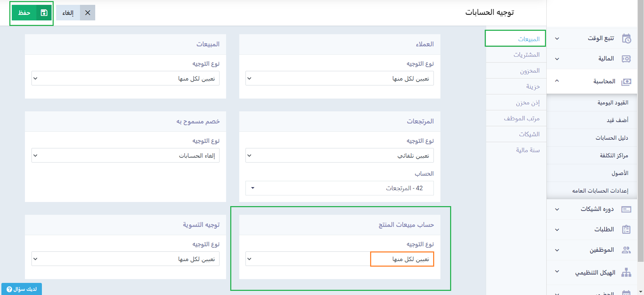
Task: Switch to the purchases (المشتريات) tab
Action: pyautogui.click(x=526, y=55)
